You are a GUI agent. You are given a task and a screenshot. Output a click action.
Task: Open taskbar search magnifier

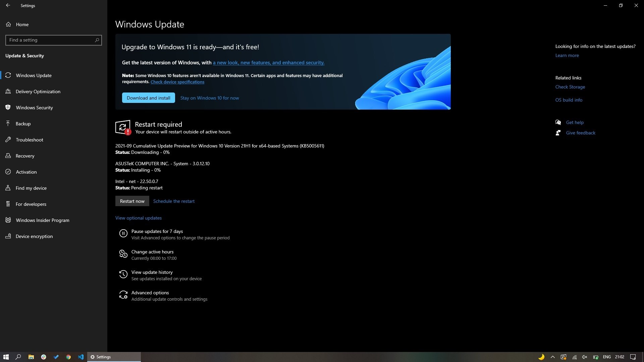pos(18,357)
